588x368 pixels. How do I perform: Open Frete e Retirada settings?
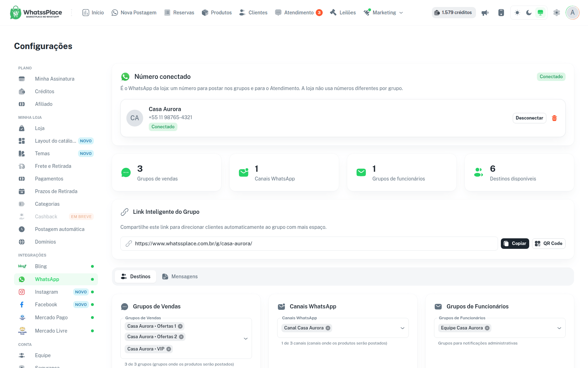(56, 166)
